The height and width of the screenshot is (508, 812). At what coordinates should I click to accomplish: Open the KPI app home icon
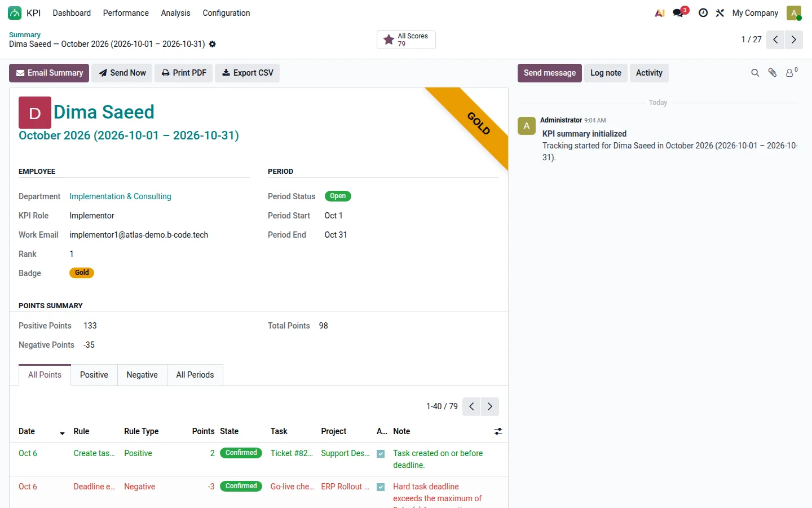click(x=15, y=13)
